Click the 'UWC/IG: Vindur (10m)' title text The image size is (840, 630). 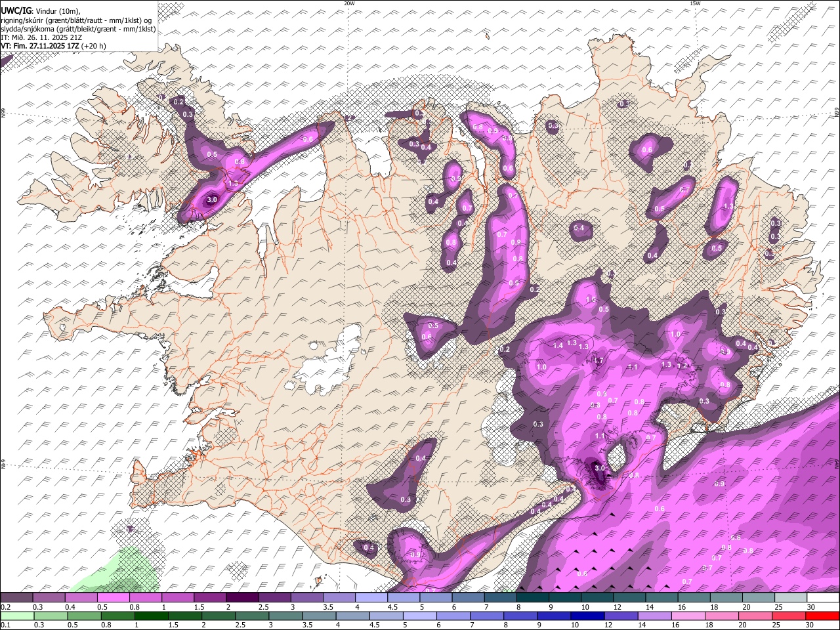(x=41, y=11)
